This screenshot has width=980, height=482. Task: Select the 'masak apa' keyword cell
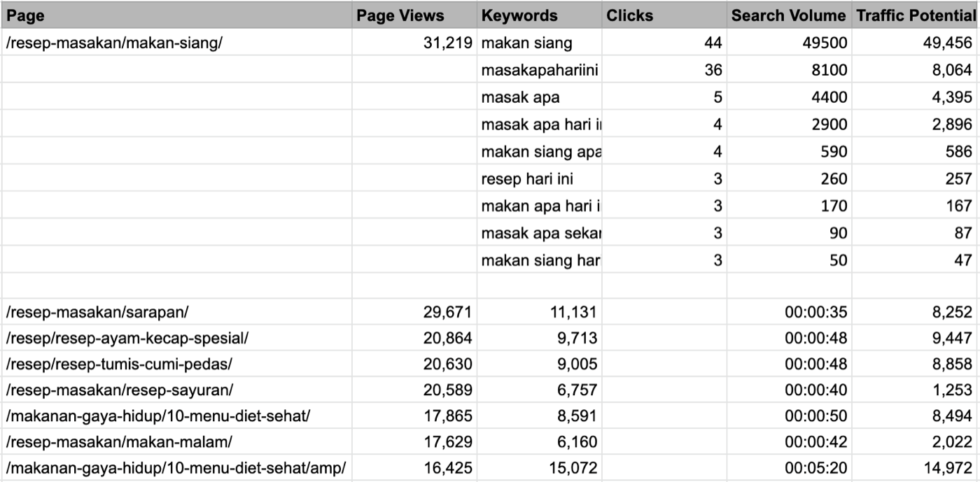(539, 97)
